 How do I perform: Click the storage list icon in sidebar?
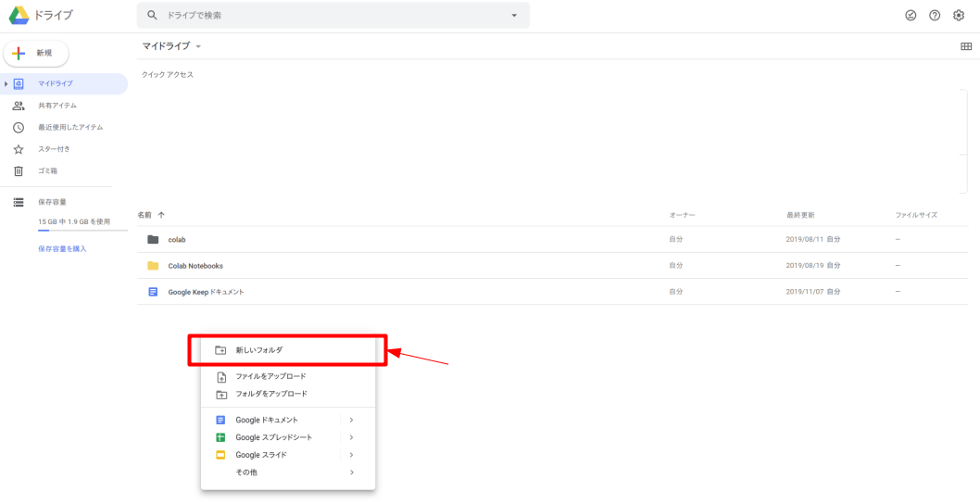click(x=19, y=202)
